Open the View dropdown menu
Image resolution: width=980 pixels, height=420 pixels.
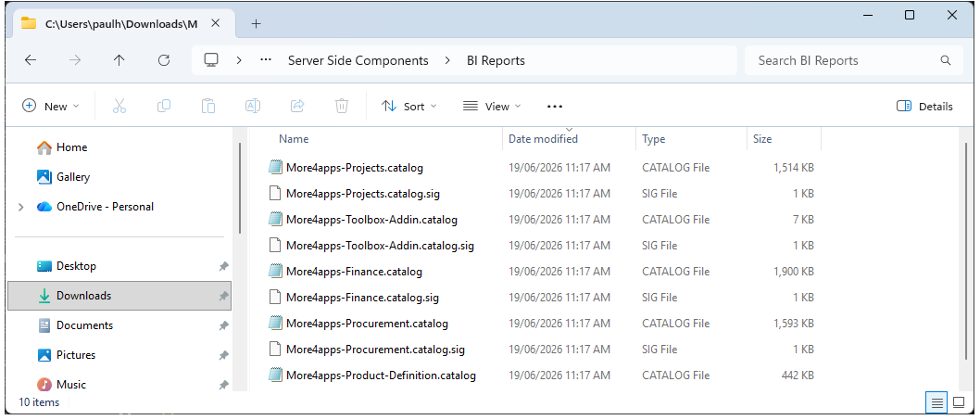(x=492, y=107)
